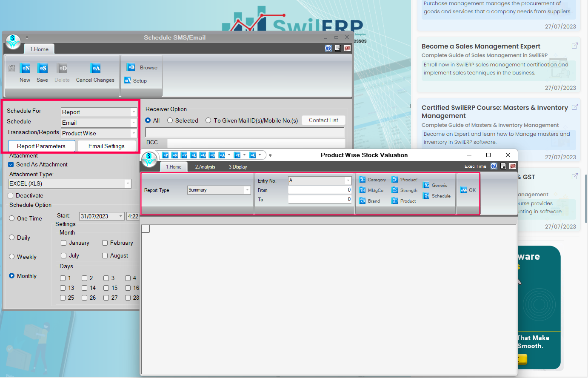Image resolution: width=588 pixels, height=378 pixels.
Task: Switch to 1.Home tab in Stock Valuation
Action: (x=174, y=167)
